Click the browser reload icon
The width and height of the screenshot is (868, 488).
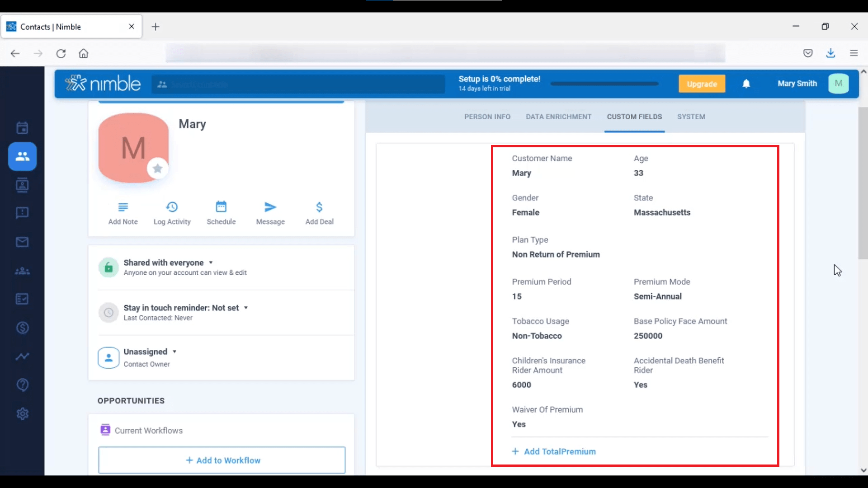tap(61, 53)
